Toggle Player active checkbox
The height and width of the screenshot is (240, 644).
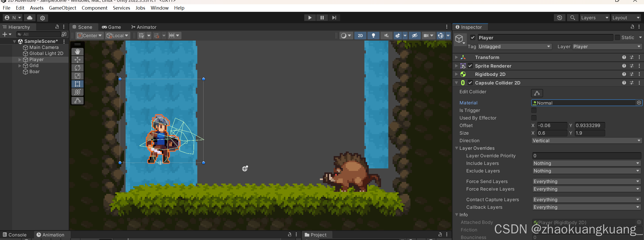click(x=473, y=38)
